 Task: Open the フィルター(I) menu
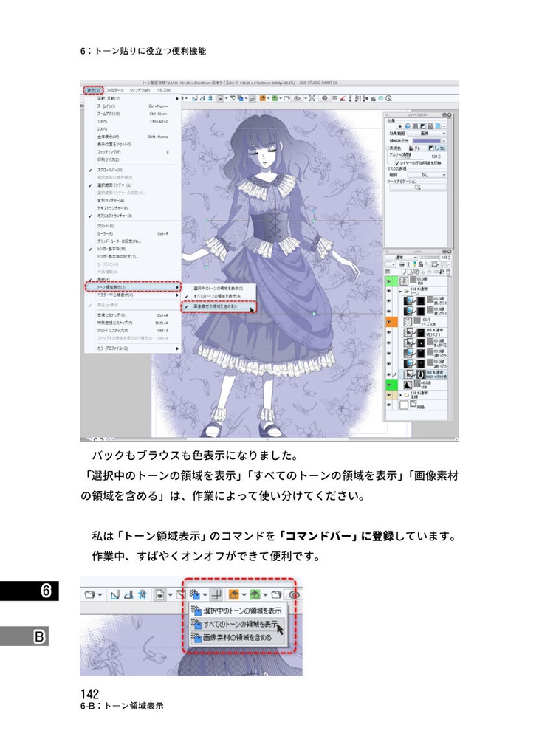coord(114,90)
